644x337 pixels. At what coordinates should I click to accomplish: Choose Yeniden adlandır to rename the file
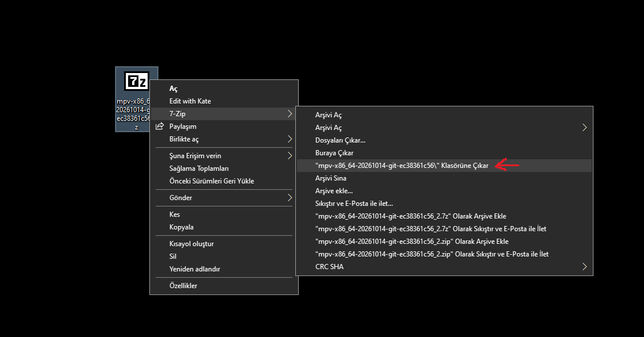(x=224, y=269)
